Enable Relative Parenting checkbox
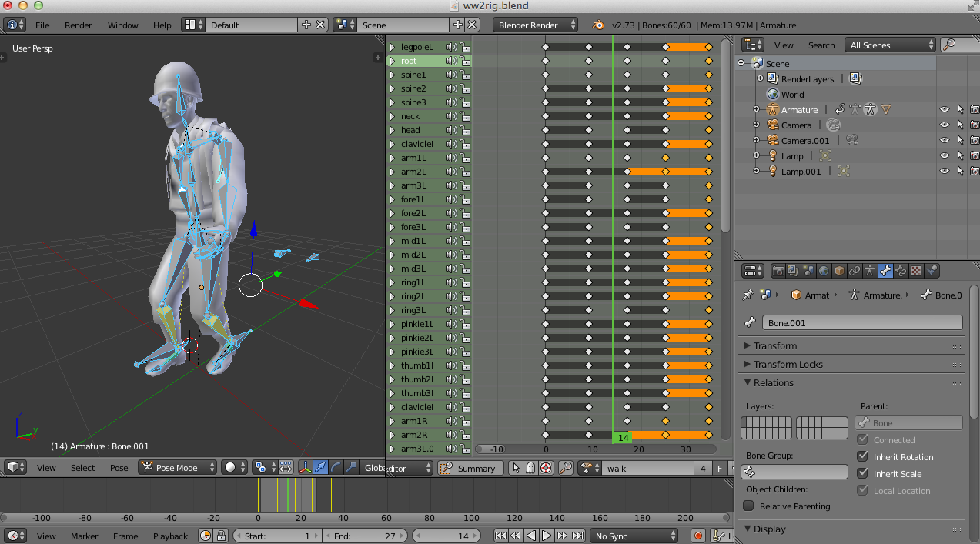This screenshot has height=544, width=980. coord(748,506)
